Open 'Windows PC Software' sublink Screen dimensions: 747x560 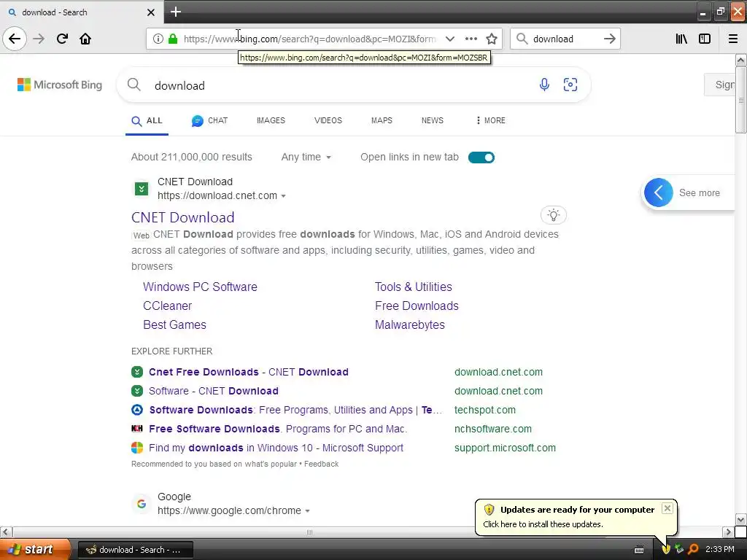(x=200, y=287)
